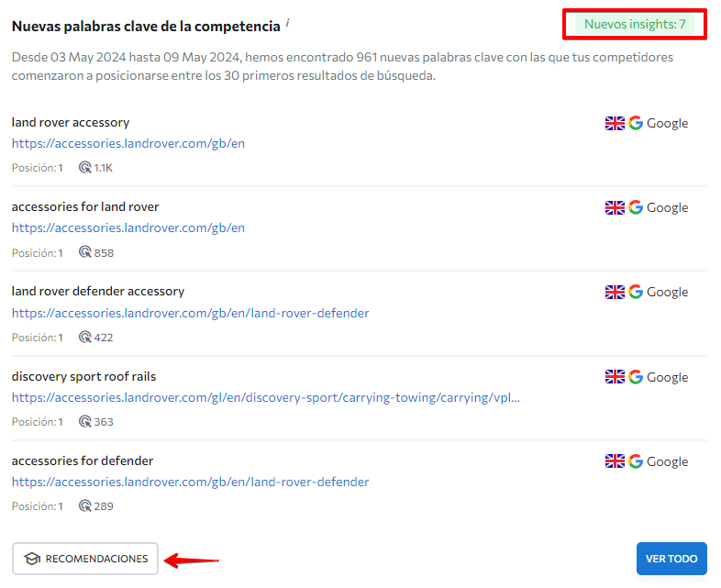The image size is (721, 588).
Task: Open the discovery-sport carrying-towing URL
Action: pos(266,398)
